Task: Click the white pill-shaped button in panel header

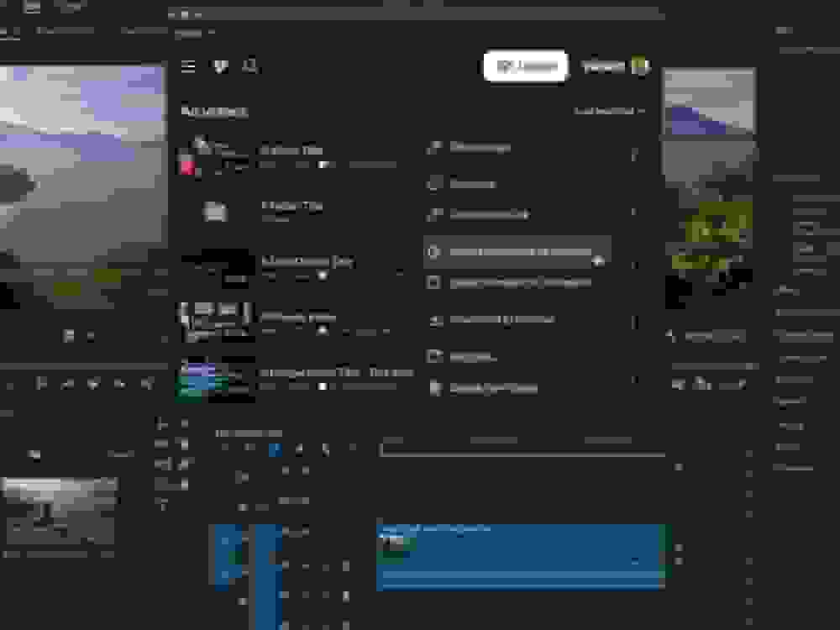Action: tap(526, 66)
